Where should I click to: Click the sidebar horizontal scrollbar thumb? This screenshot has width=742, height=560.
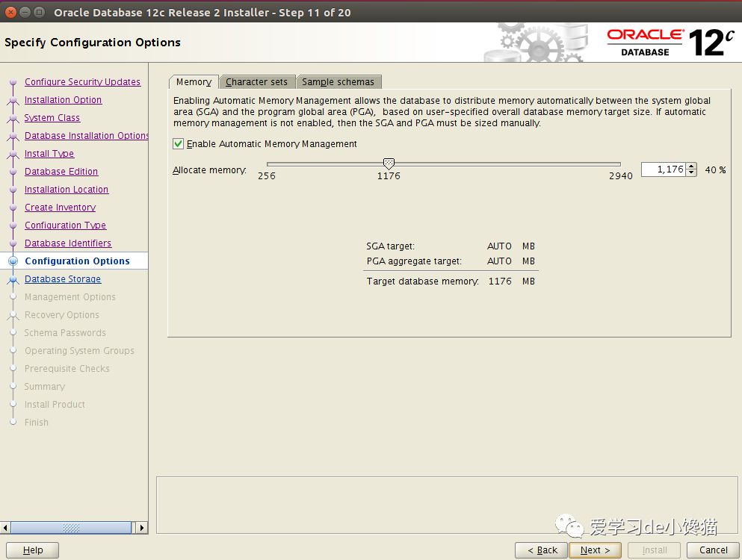(71, 527)
